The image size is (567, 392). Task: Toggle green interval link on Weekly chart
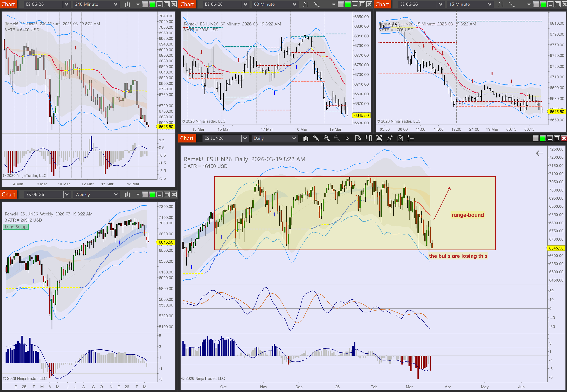coord(152,195)
